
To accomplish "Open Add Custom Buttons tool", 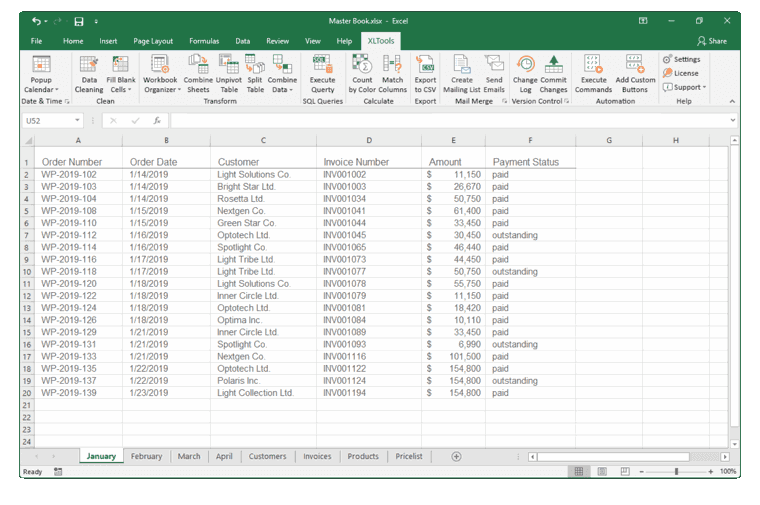I will (x=635, y=74).
